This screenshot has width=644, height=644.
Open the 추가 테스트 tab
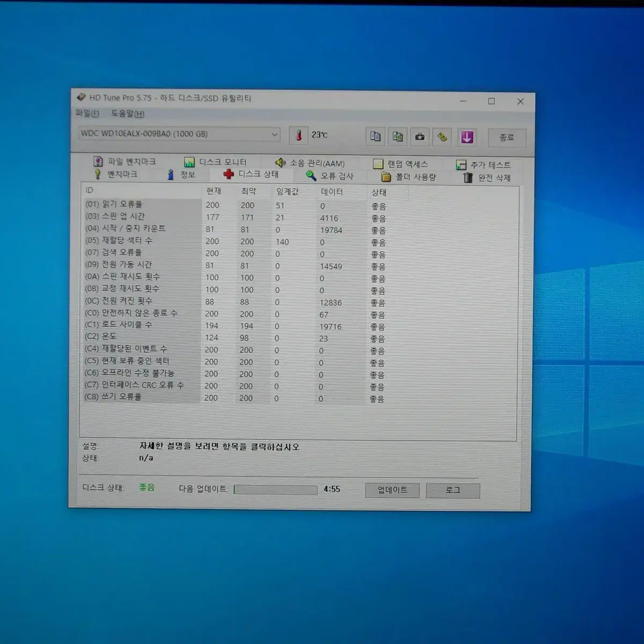pyautogui.click(x=483, y=165)
